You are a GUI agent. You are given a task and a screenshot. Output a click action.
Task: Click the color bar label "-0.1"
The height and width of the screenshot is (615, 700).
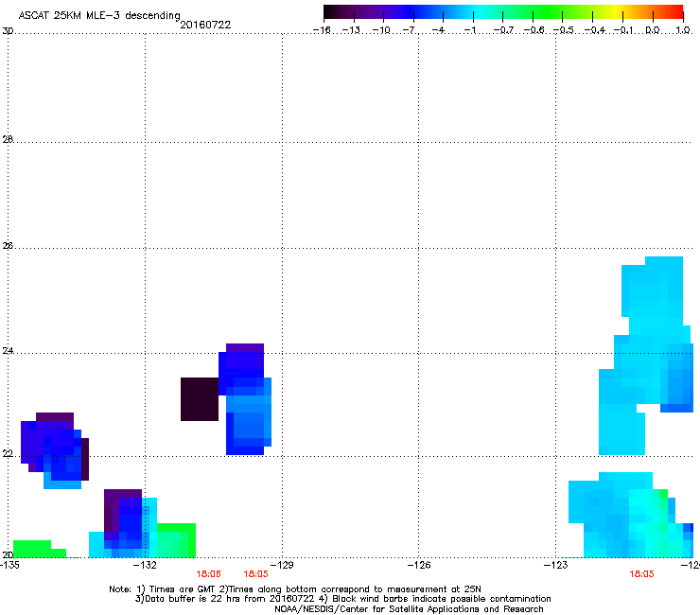[623, 30]
